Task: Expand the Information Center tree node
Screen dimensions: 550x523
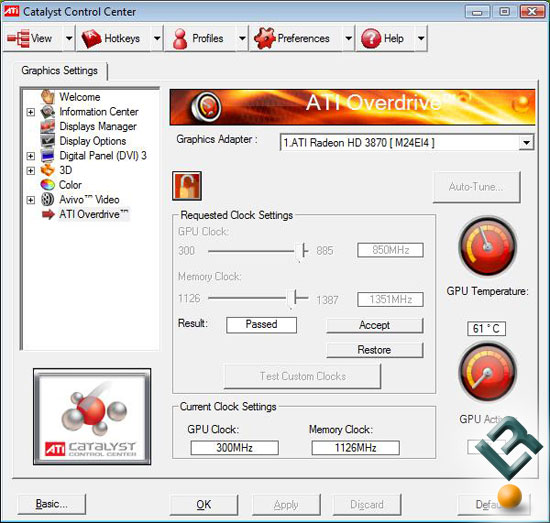Action: click(x=31, y=112)
